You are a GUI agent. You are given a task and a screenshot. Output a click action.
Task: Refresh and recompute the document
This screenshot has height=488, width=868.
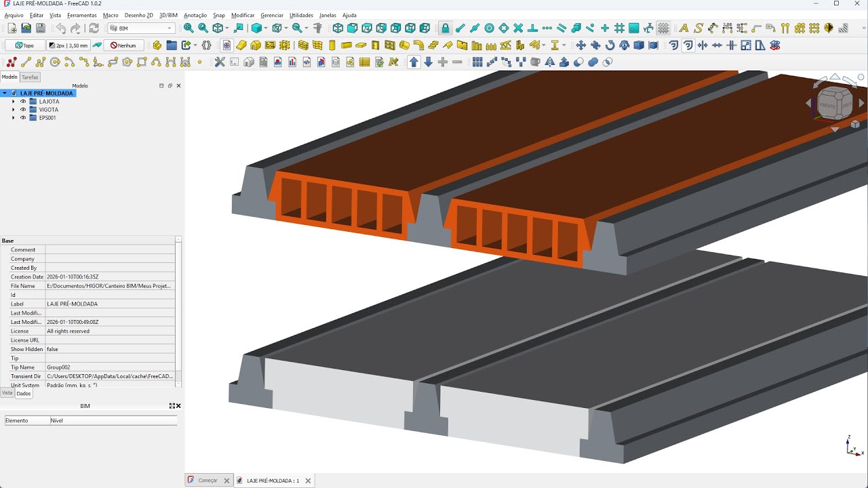pos(94,28)
